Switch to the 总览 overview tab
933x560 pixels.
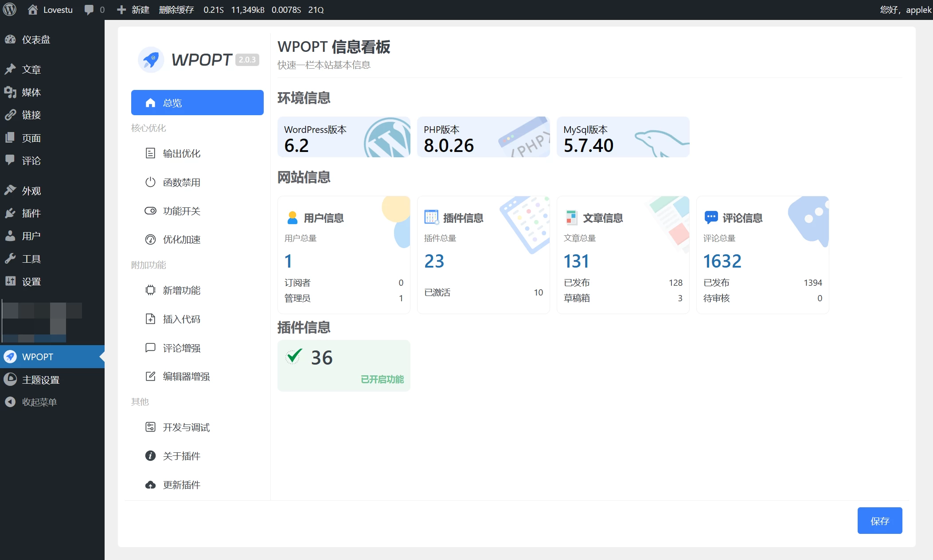click(197, 102)
